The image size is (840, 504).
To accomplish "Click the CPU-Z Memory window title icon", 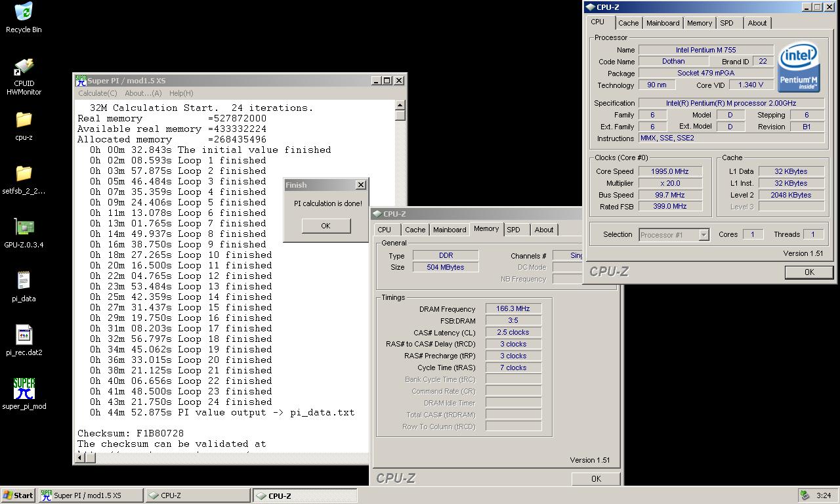I will coord(377,214).
